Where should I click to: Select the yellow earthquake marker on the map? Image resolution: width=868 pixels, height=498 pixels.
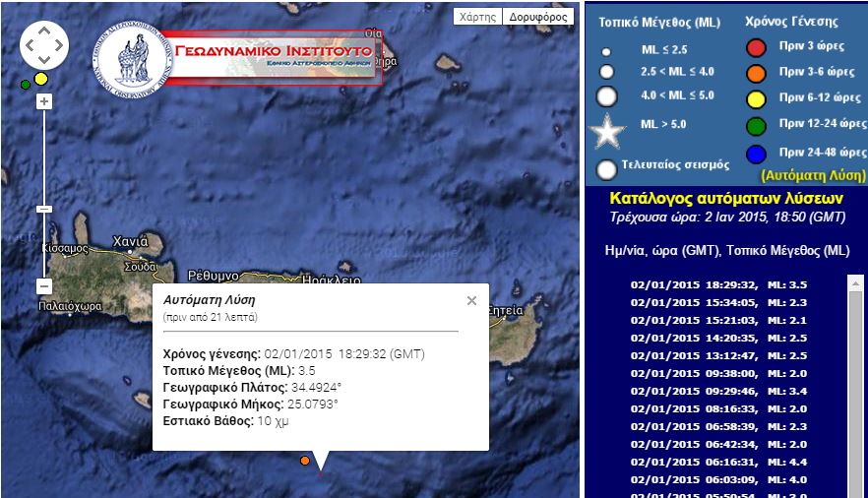[x=40, y=78]
